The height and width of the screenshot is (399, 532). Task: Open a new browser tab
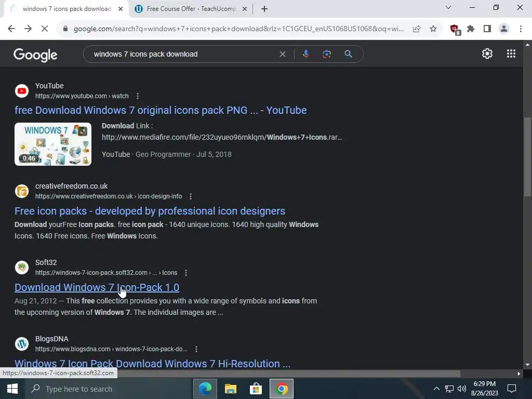[x=264, y=9]
